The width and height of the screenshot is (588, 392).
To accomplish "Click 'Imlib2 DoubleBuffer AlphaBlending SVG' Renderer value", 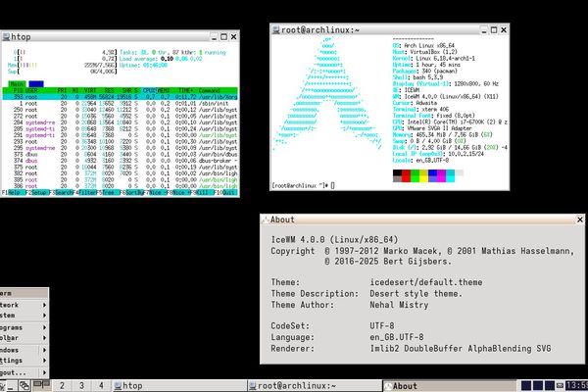I will pos(461,349).
